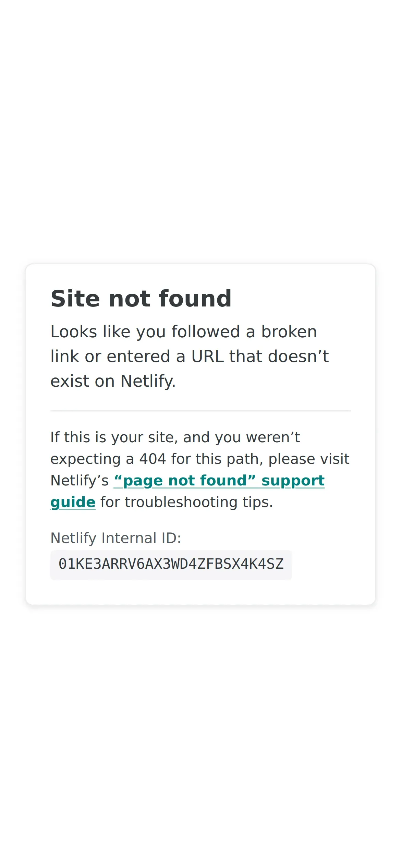Click the horizontal divider line in the card
Image resolution: width=401 pixels, height=868 pixels.
click(200, 411)
